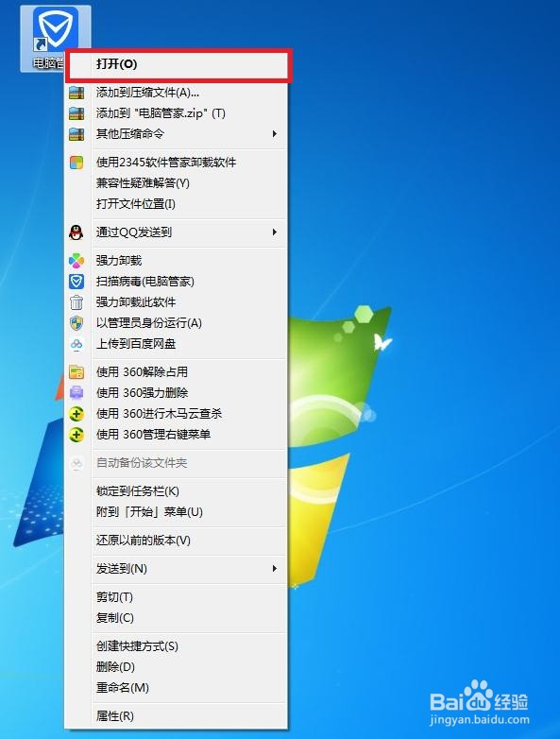Choose 锁定到任务栏(K)

(x=177, y=491)
